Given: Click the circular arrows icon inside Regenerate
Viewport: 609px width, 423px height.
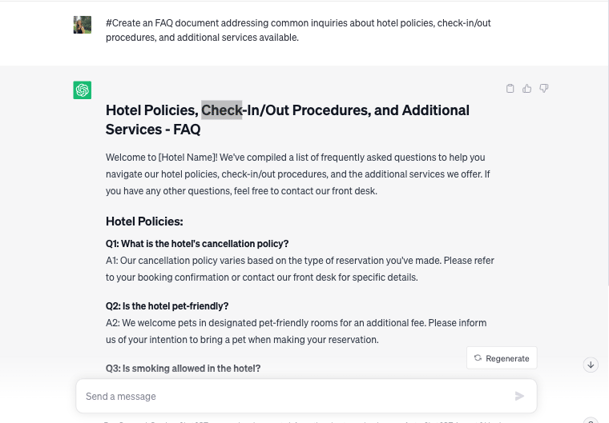Looking at the screenshot, I should point(478,358).
